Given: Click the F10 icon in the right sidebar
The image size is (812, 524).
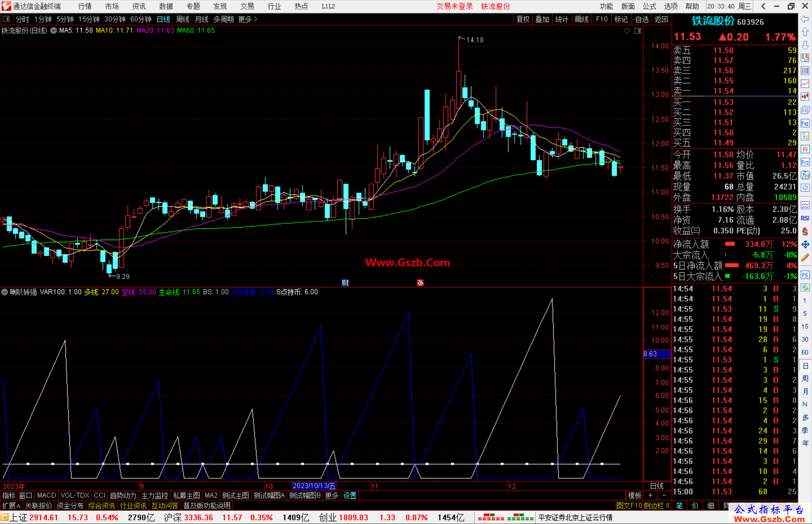Looking at the screenshot, I should (x=805, y=123).
